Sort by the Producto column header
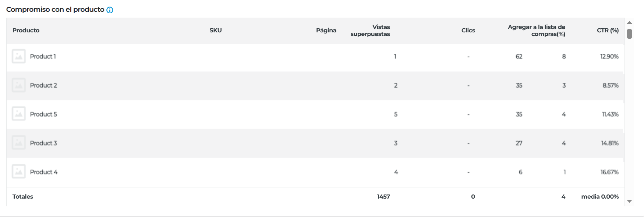 [26, 31]
